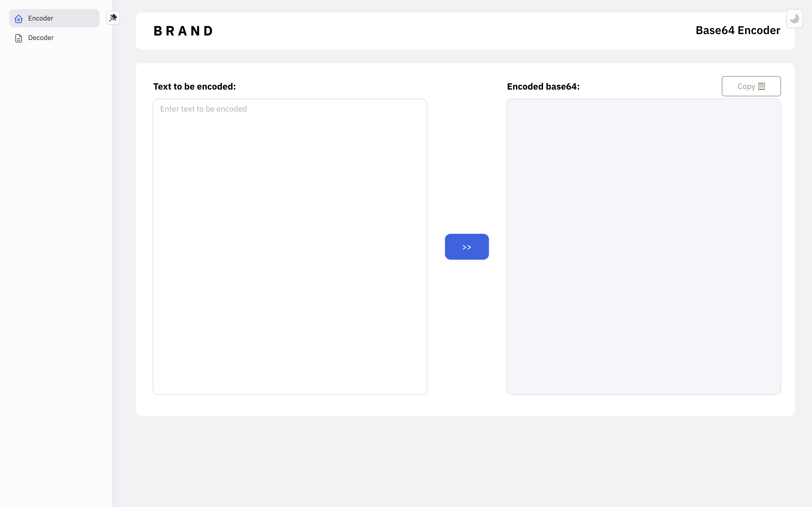Click the 'Encoded base64:' label
Viewport: 812px width, 507px height.
(543, 86)
